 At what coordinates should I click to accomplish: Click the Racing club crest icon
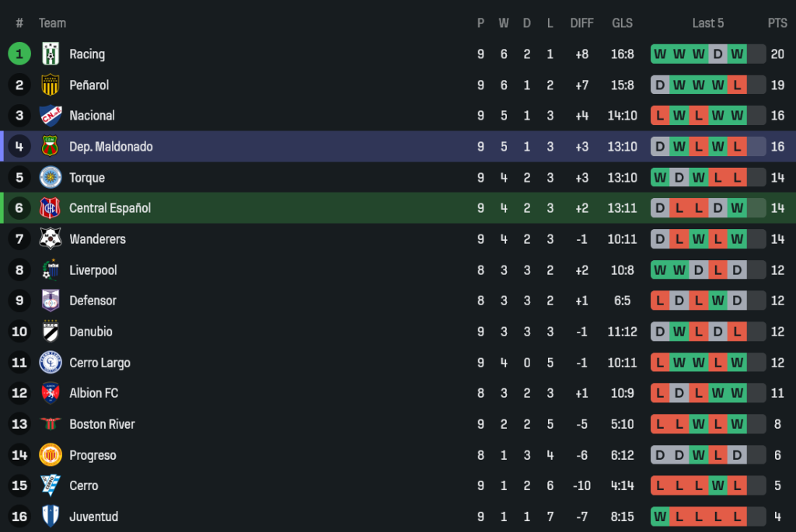[x=51, y=54]
